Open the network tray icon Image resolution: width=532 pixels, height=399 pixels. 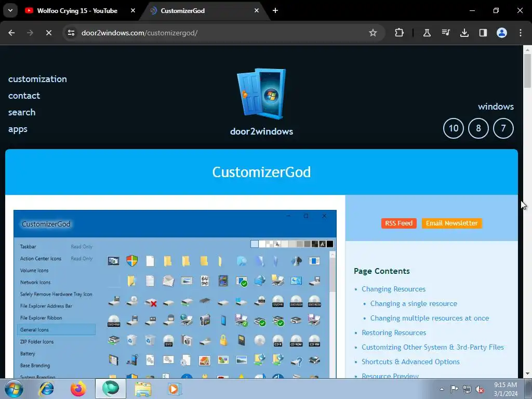467,389
